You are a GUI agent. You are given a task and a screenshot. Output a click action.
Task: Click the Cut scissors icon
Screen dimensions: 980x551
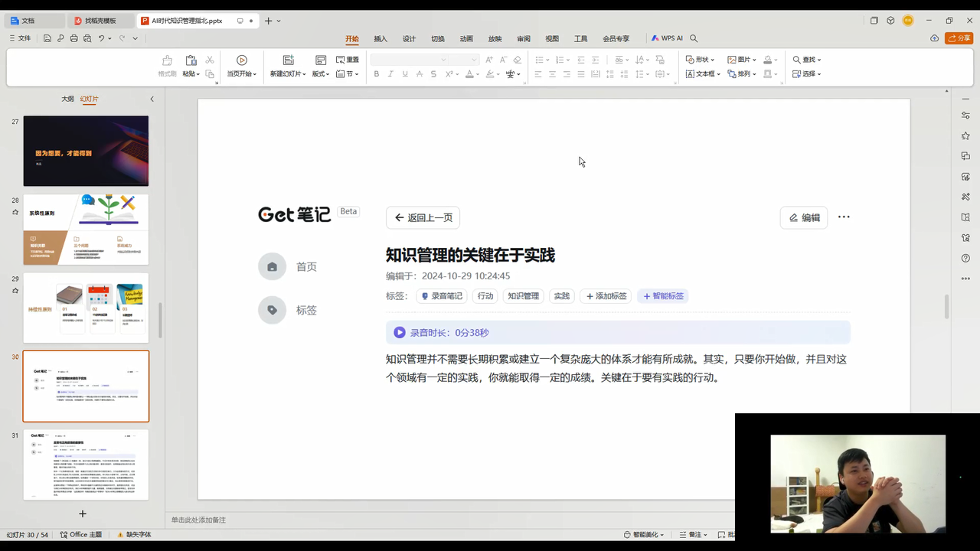tap(210, 60)
